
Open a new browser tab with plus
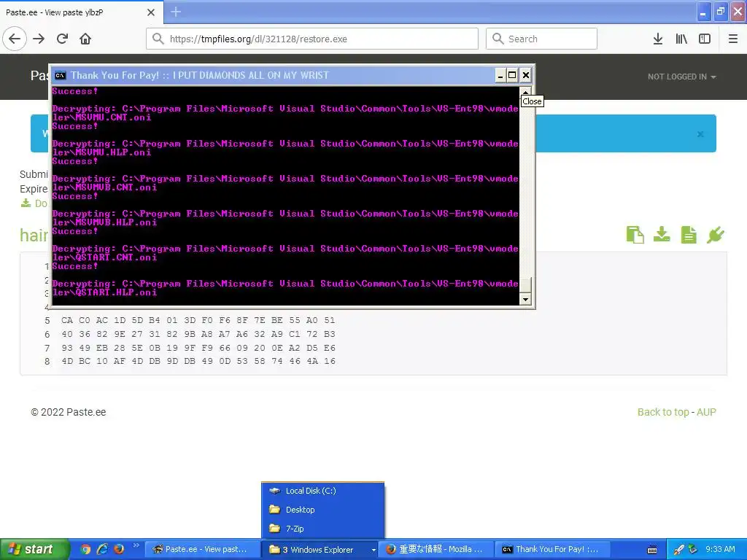176,12
